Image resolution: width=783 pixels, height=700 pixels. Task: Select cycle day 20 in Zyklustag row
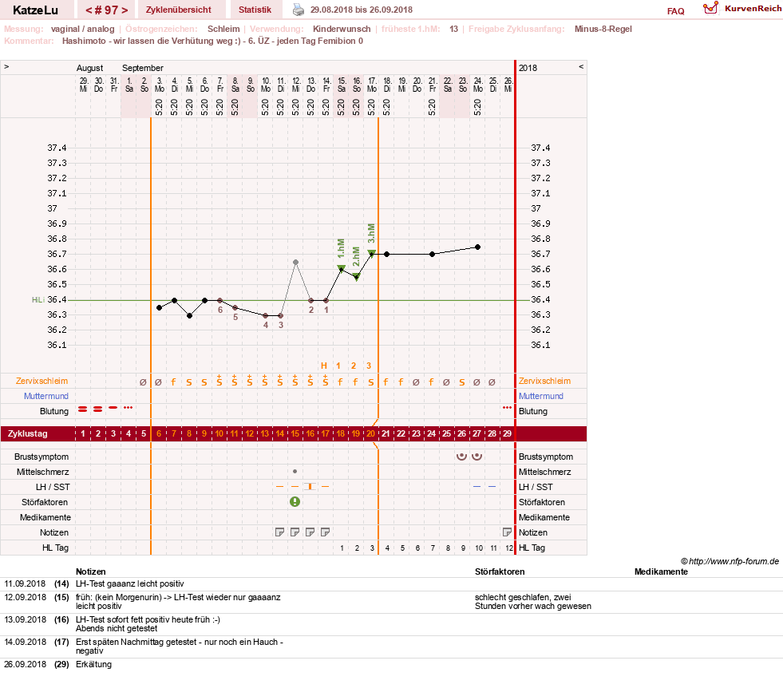coord(370,433)
